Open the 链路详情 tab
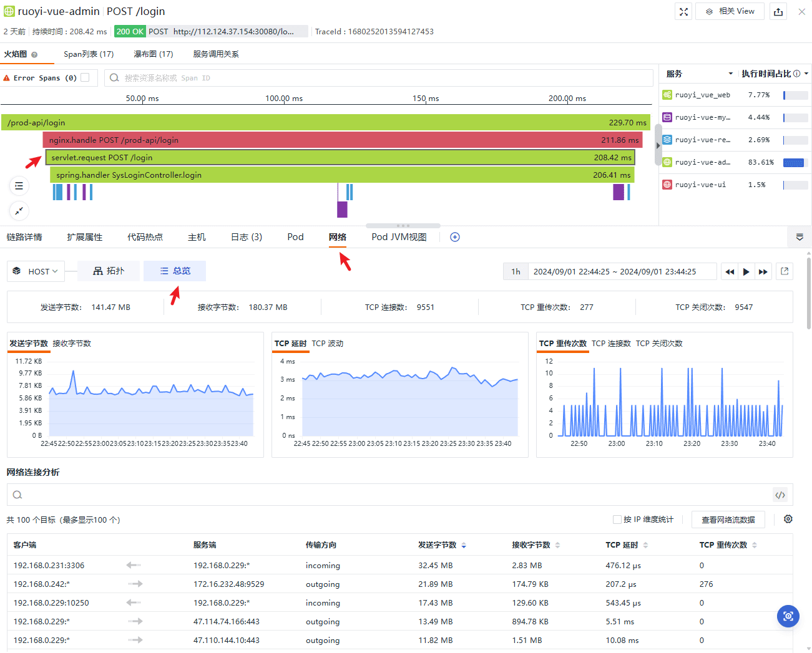The width and height of the screenshot is (812, 653). tap(24, 237)
